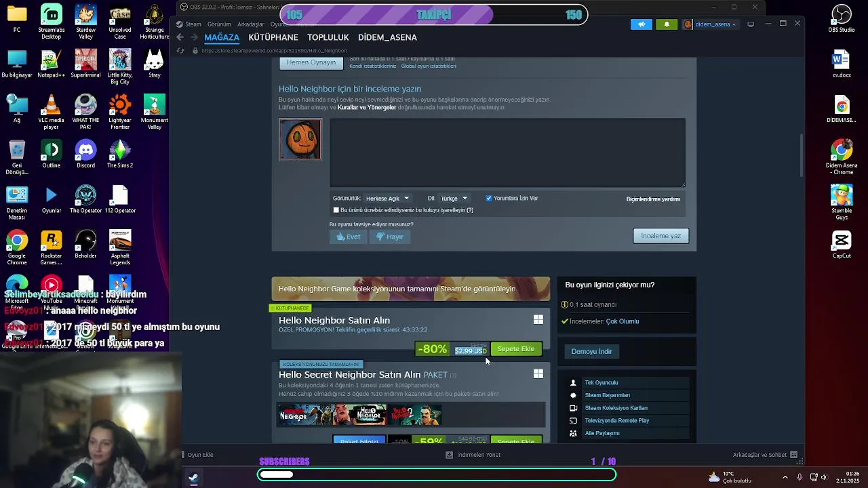Open the Tek Oyunculu feature link
This screenshot has height=488, width=868.
[x=601, y=383]
